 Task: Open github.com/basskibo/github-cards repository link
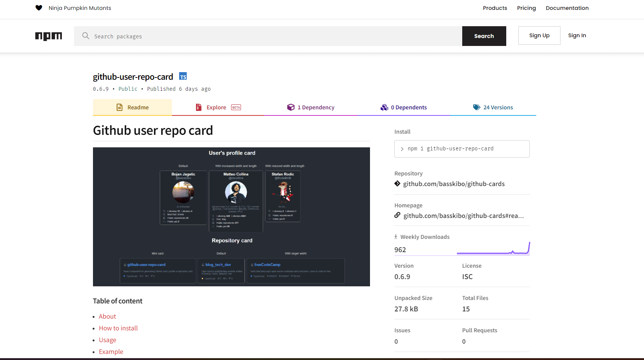click(454, 184)
